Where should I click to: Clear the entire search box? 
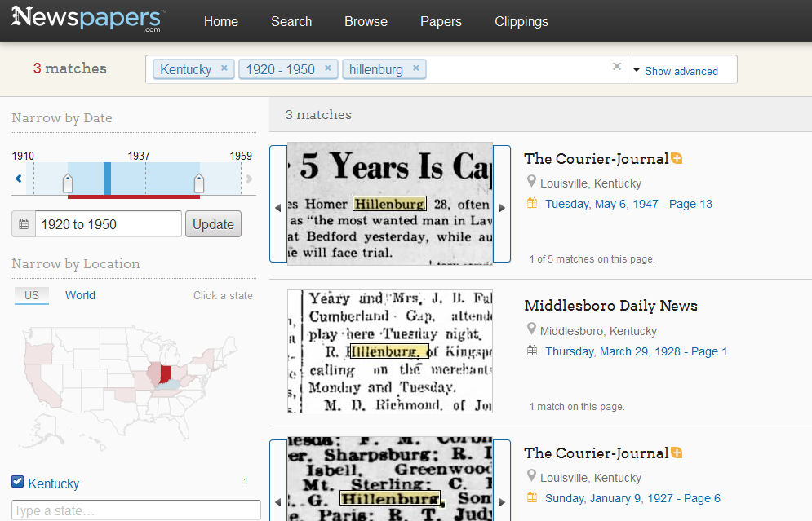click(x=617, y=66)
